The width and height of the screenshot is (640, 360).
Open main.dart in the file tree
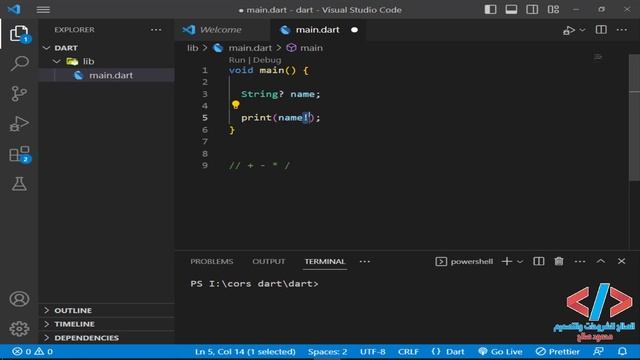(x=107, y=75)
